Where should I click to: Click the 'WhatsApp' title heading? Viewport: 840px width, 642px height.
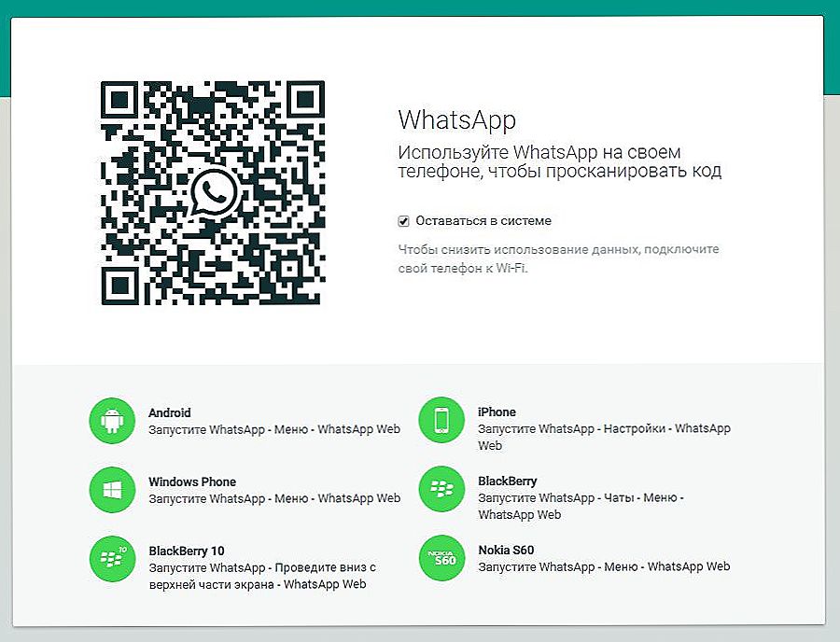(457, 120)
